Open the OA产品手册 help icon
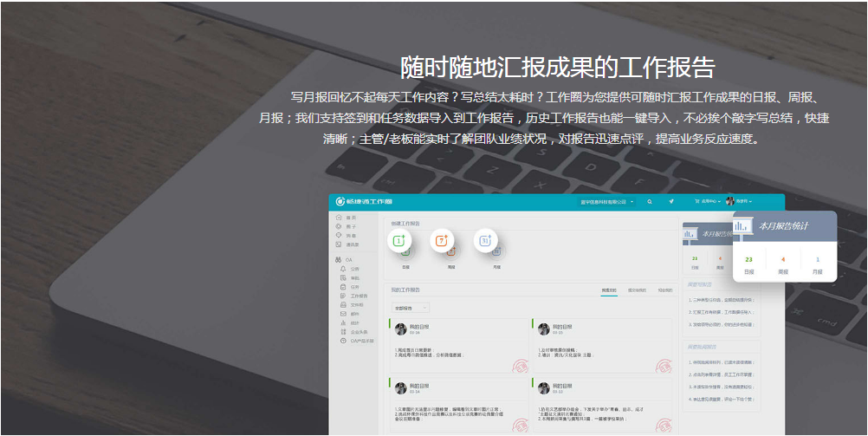This screenshot has width=868, height=436. click(343, 341)
